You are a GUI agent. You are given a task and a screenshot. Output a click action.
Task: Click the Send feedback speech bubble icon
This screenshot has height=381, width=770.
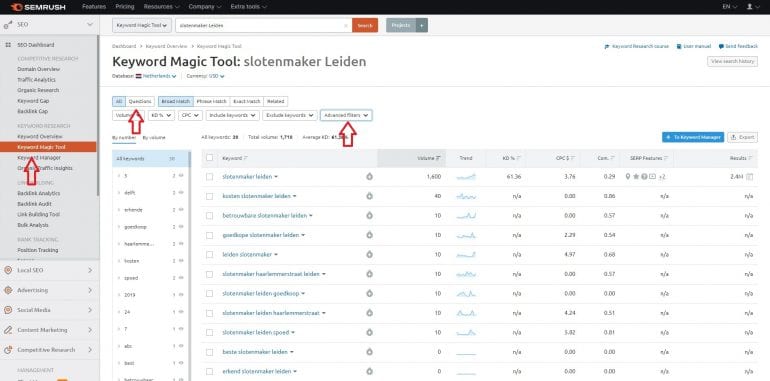[x=721, y=46]
